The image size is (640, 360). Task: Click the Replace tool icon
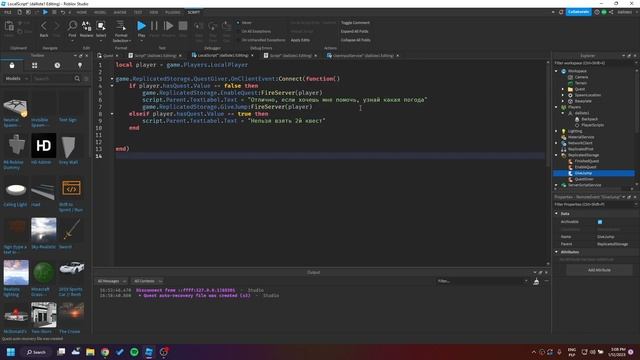87,26
